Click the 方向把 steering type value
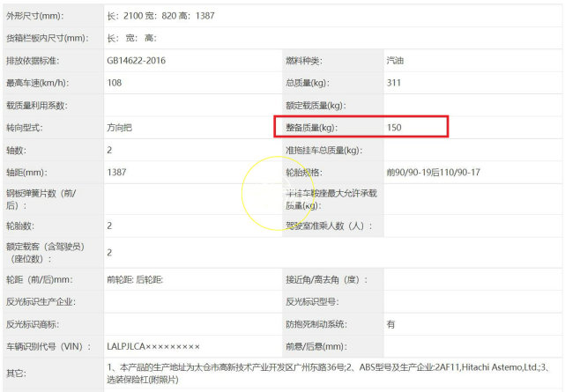 (x=119, y=128)
